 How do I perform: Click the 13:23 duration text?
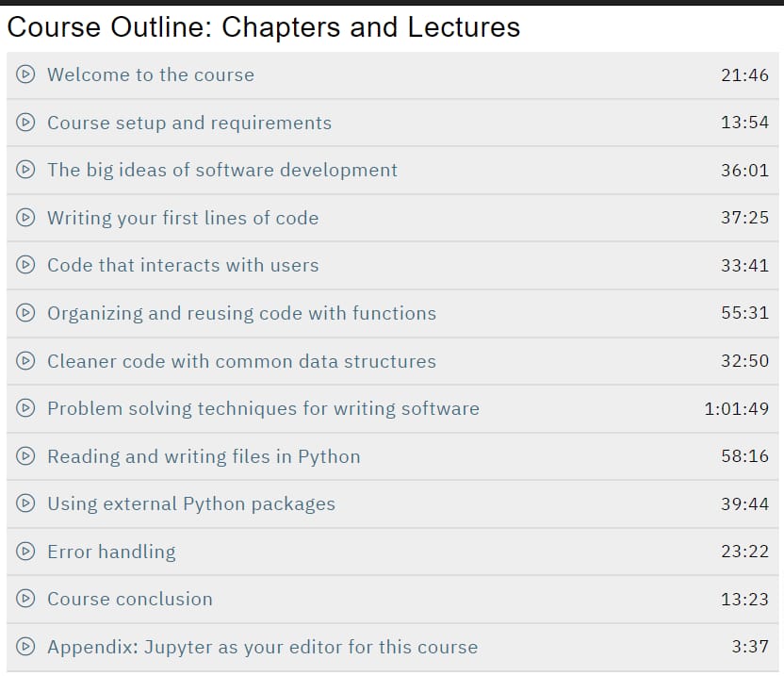pos(745,599)
